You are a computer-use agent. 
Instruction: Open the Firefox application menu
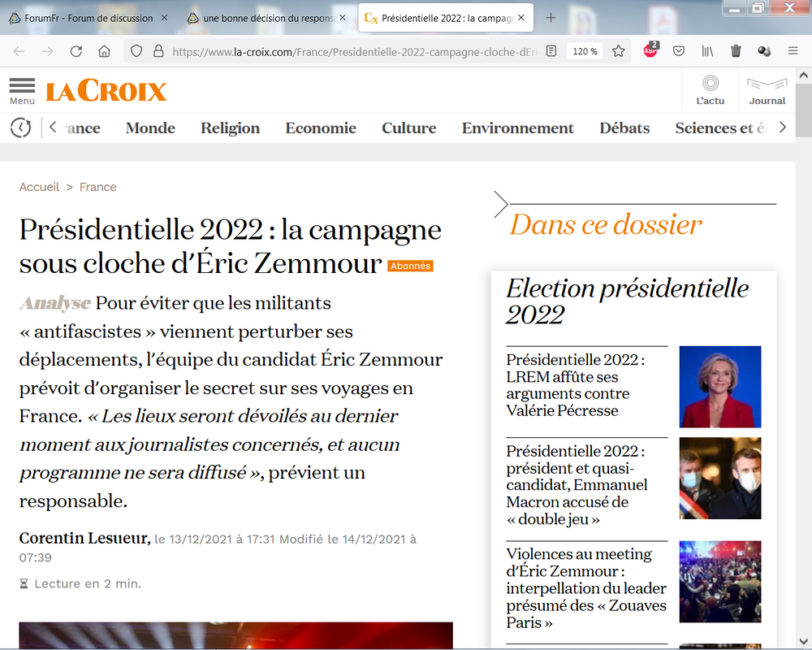(793, 50)
